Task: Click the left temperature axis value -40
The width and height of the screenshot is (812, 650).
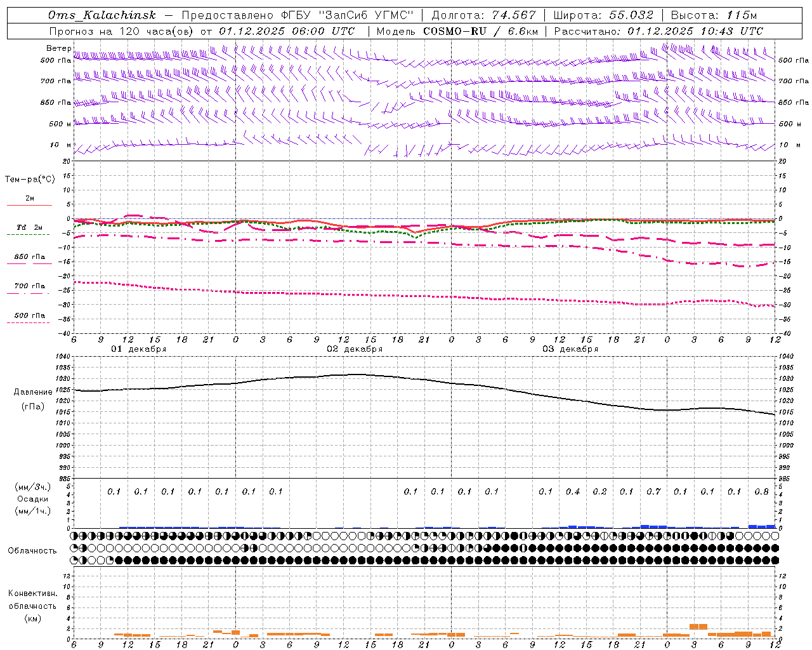Action: click(x=65, y=333)
